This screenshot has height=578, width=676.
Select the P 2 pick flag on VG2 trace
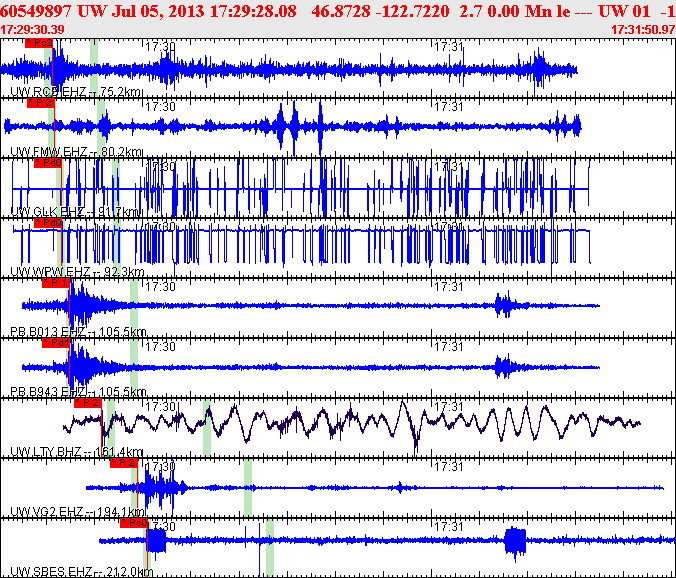point(124,463)
